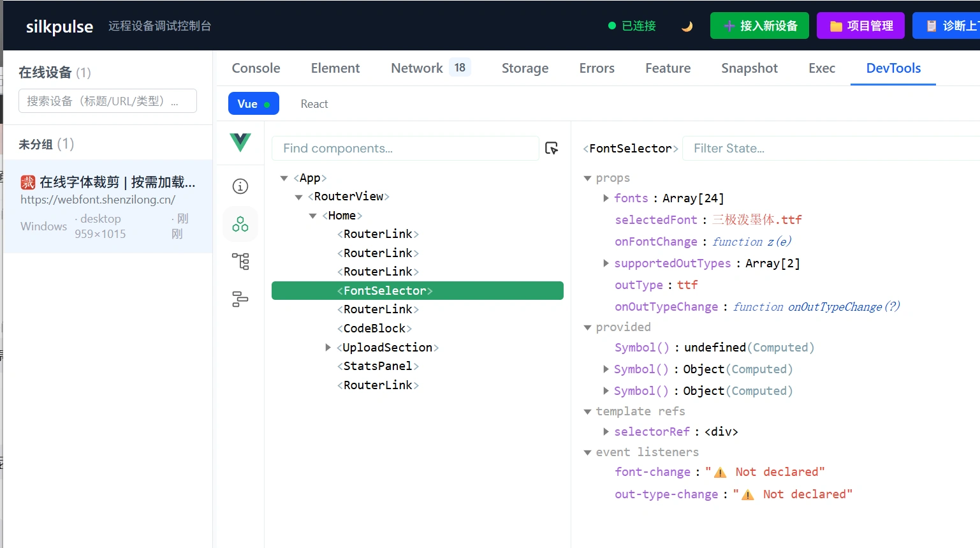Open the Feature tab
Image resolution: width=980 pixels, height=548 pixels.
tap(668, 68)
